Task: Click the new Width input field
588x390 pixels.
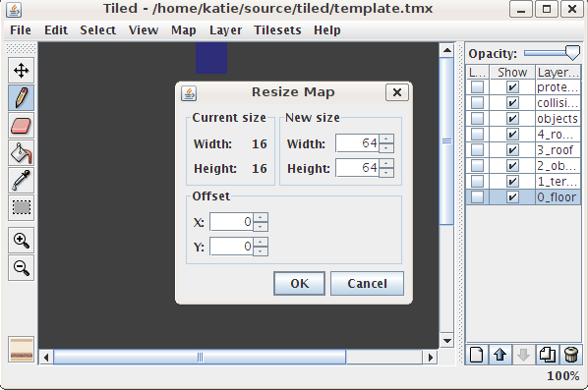Action: tap(358, 143)
